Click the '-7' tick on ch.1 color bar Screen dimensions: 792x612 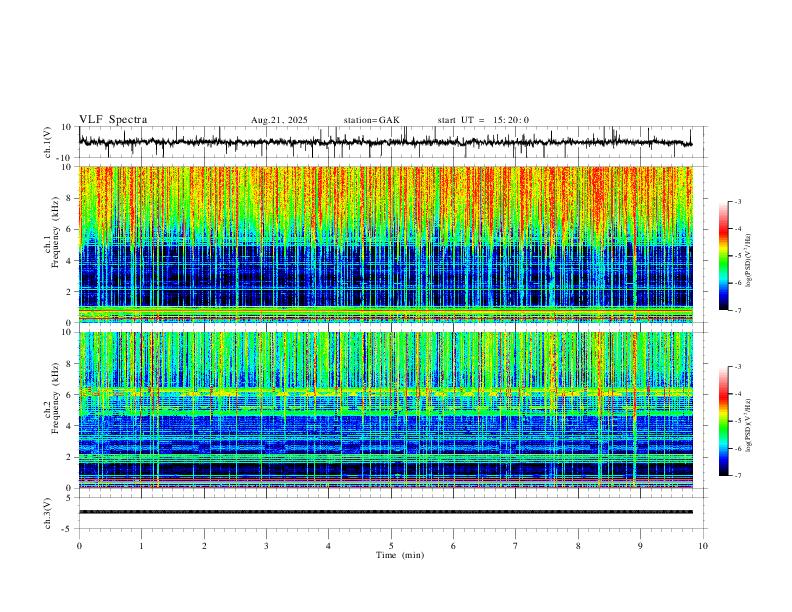[x=738, y=311]
